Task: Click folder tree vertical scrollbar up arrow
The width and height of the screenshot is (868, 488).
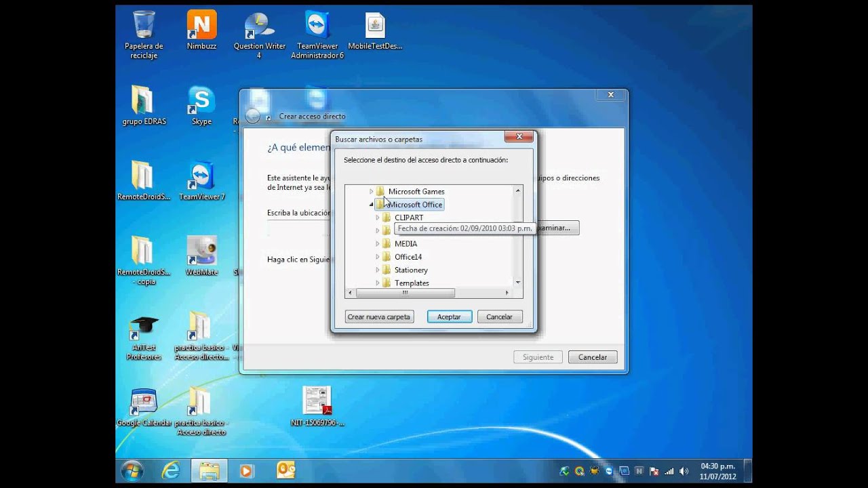Action: (518, 190)
